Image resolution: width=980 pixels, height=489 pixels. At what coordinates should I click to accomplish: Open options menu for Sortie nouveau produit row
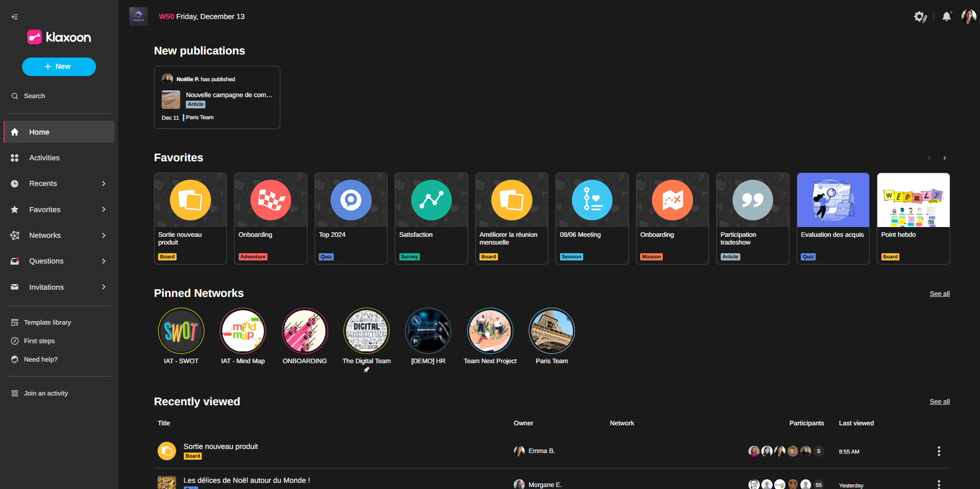tap(939, 452)
